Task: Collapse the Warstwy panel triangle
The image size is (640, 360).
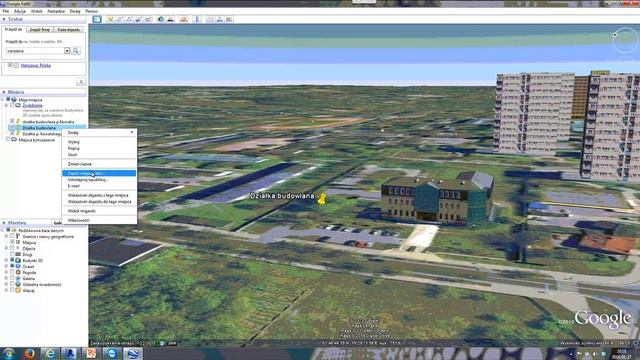Action: click(4, 223)
